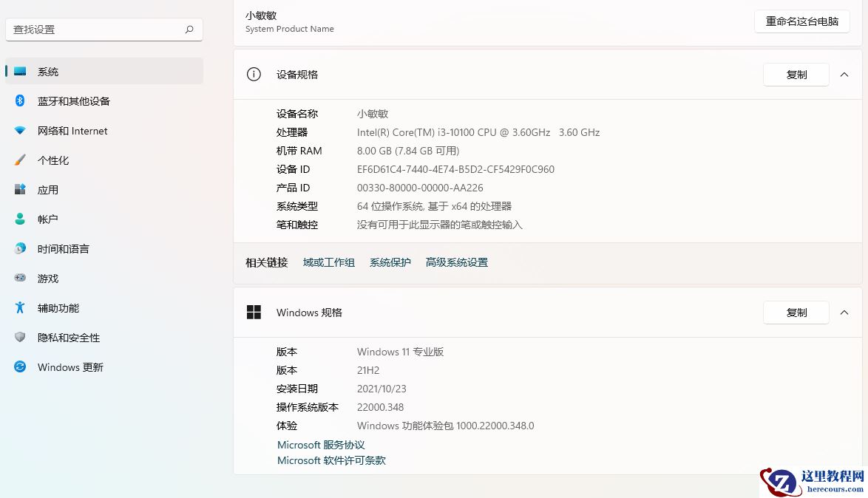Select 网络和 Internet from the sidebar
This screenshot has height=498, width=868.
tap(72, 131)
